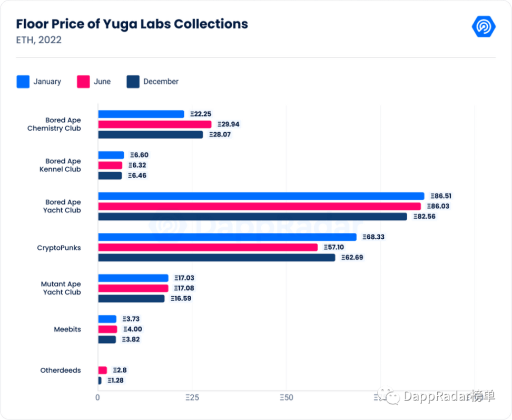Click the Ξ50 axis tick label
The width and height of the screenshot is (512, 420).
pyautogui.click(x=287, y=398)
